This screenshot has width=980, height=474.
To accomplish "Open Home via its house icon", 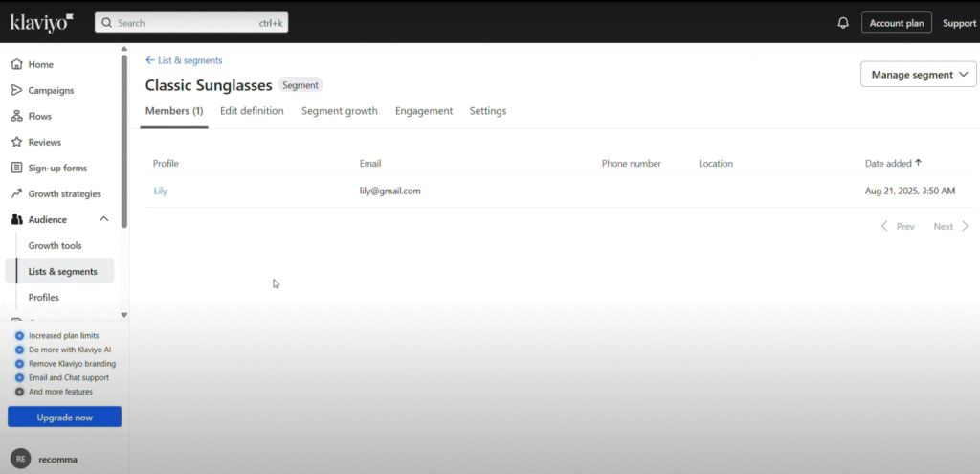I will click(16, 65).
